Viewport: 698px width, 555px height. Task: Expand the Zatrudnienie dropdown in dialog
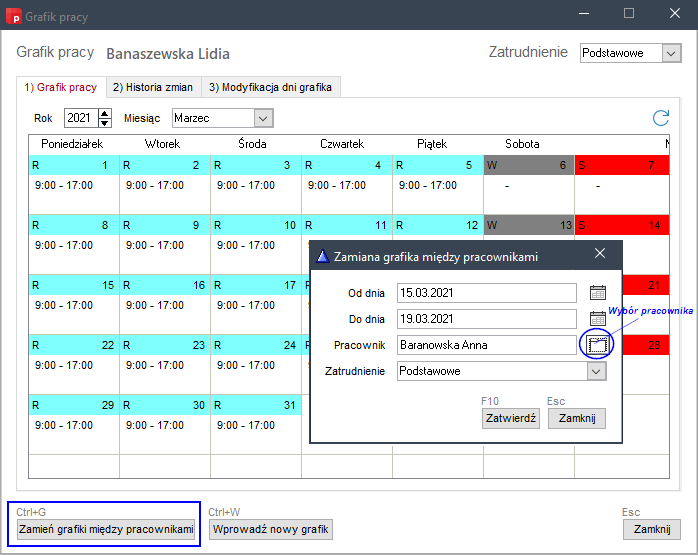597,371
